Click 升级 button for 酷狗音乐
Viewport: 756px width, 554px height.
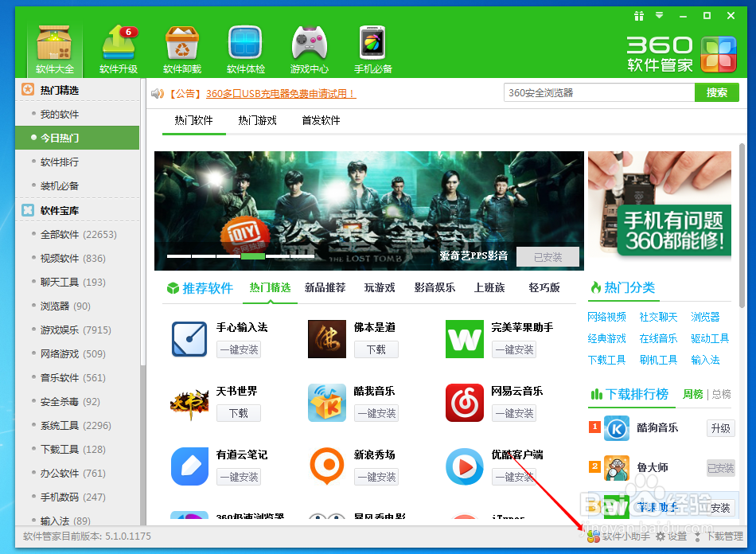(x=721, y=428)
